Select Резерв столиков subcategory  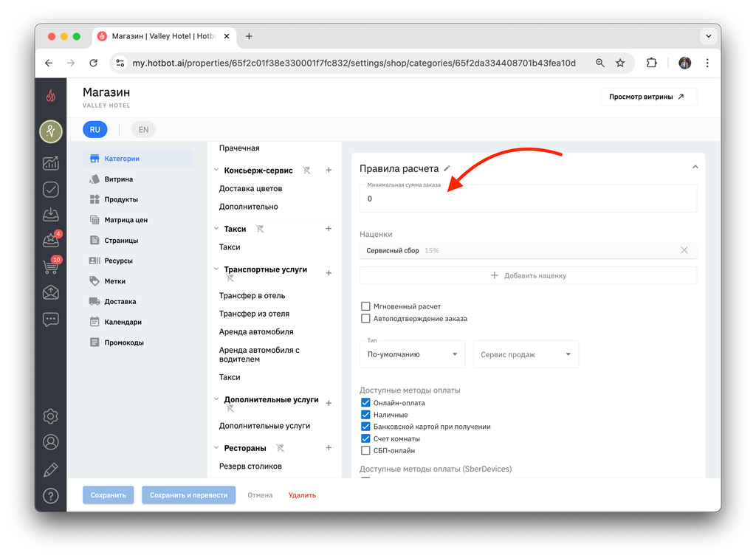tap(250, 466)
